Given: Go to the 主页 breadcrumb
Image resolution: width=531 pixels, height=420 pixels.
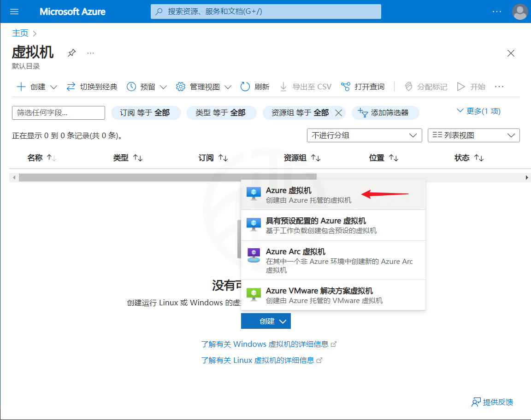Looking at the screenshot, I should point(20,33).
